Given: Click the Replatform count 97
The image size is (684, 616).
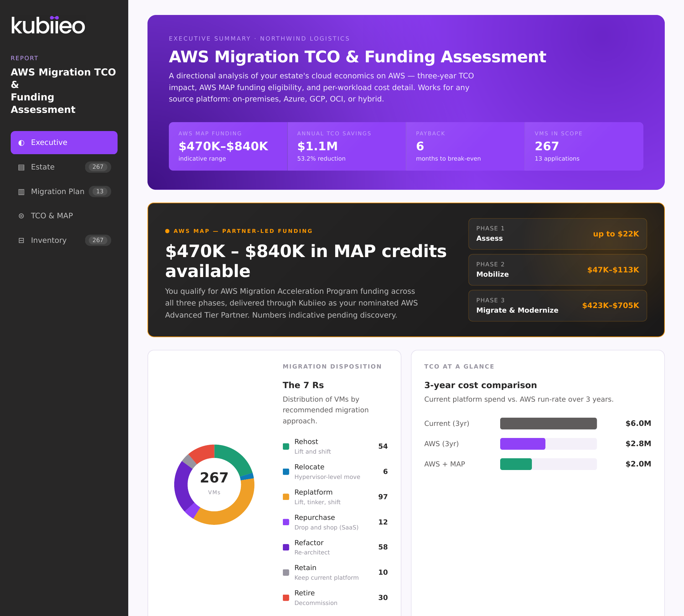Looking at the screenshot, I should [383, 497].
